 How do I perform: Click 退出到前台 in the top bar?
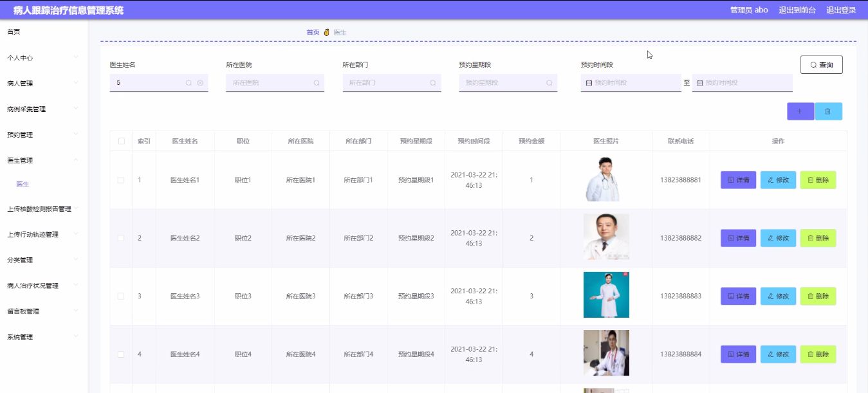point(797,10)
